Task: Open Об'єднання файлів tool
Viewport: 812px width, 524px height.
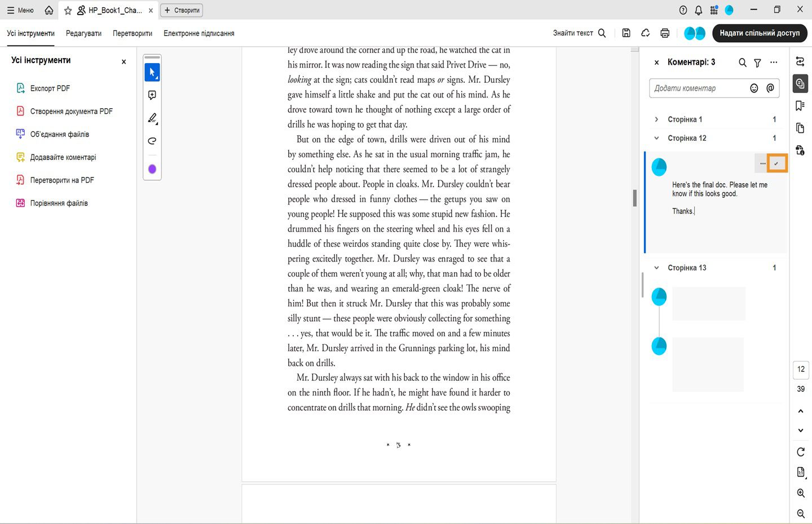Action: pos(60,135)
